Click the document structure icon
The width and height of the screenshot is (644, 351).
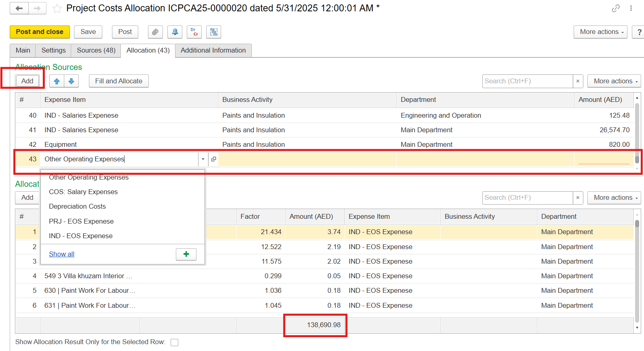pyautogui.click(x=213, y=32)
